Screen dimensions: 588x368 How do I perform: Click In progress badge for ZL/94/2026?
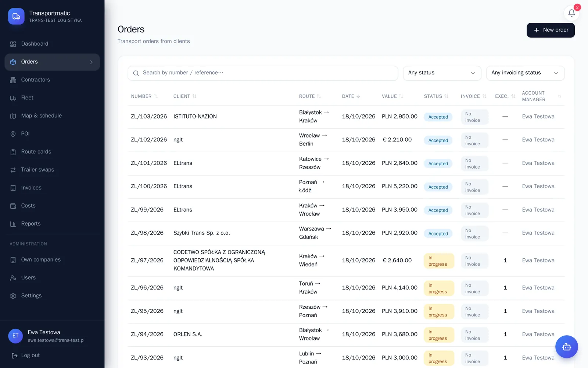tap(439, 335)
